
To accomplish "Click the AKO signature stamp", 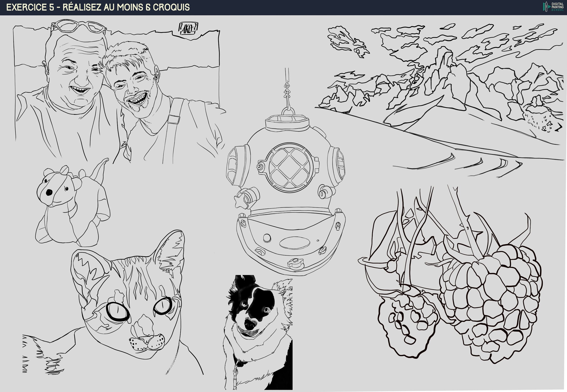I will pos(188,29).
